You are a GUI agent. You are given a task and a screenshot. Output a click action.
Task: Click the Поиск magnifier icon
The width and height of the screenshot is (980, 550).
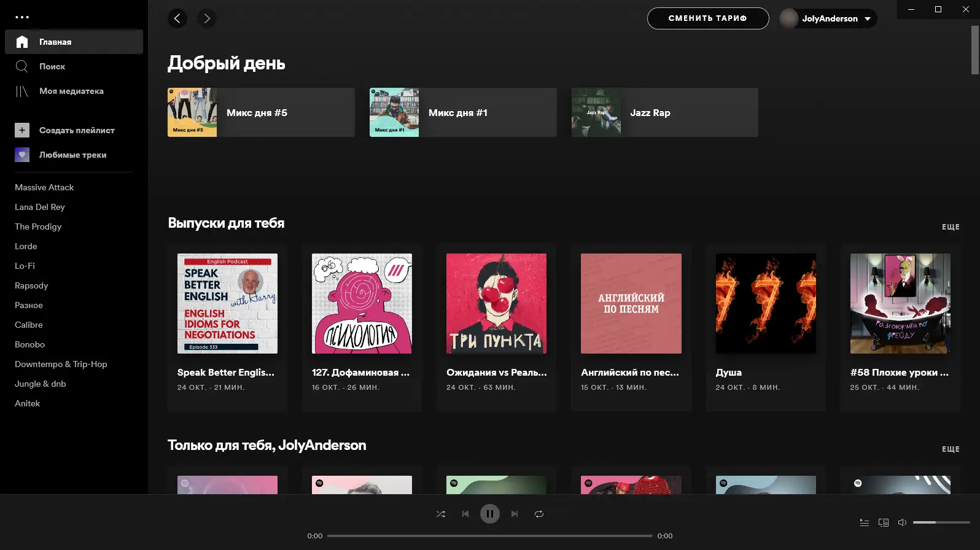coord(22,66)
